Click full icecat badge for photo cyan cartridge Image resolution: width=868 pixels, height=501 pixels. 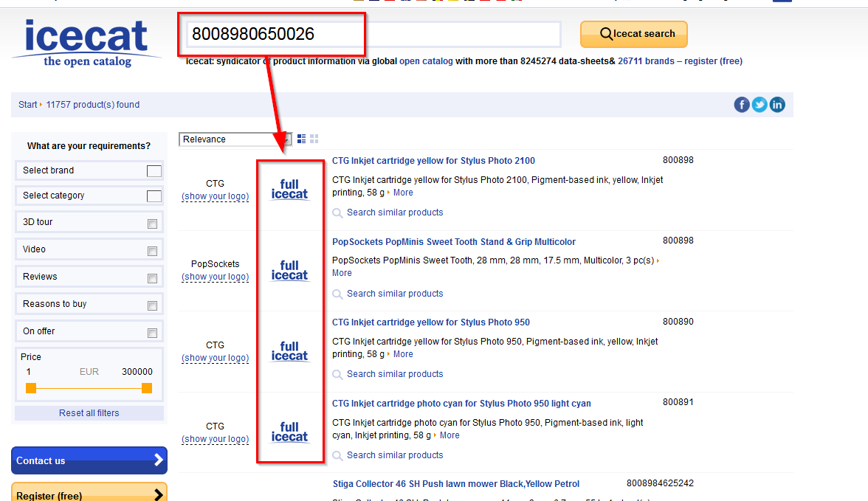tap(289, 432)
